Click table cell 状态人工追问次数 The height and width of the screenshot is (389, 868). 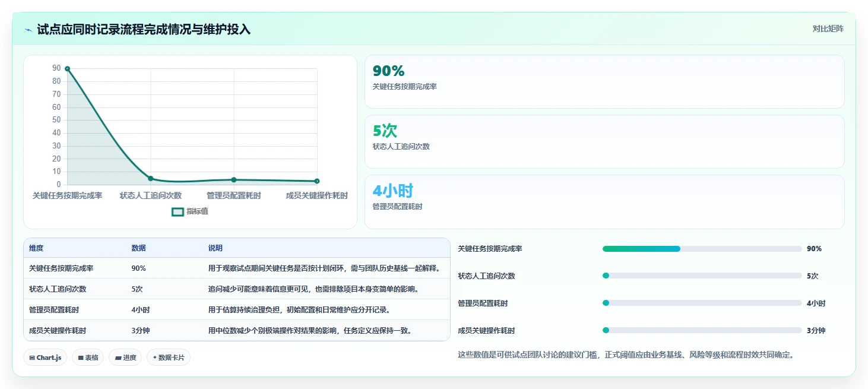(x=58, y=289)
